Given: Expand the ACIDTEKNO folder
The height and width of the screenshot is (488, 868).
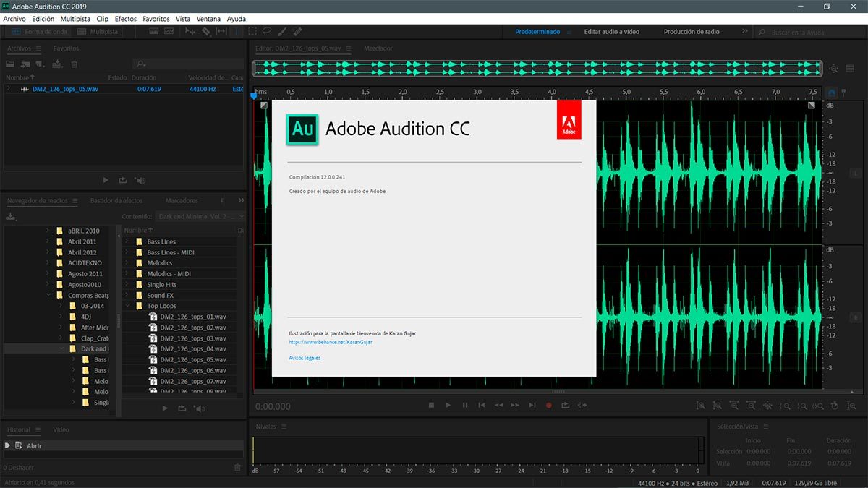Looking at the screenshot, I should coord(48,263).
